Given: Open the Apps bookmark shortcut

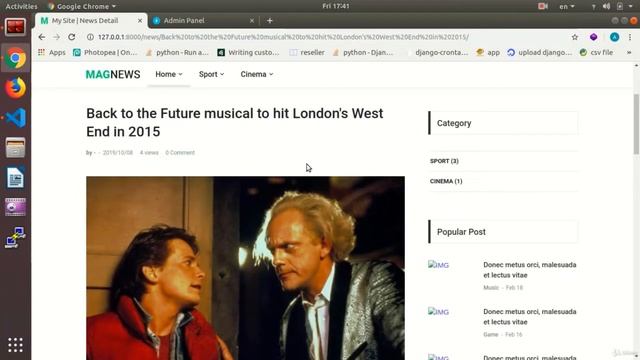Looking at the screenshot, I should click(51, 52).
